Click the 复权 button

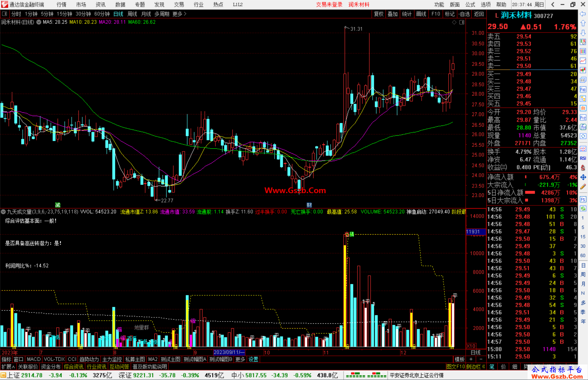click(x=379, y=14)
